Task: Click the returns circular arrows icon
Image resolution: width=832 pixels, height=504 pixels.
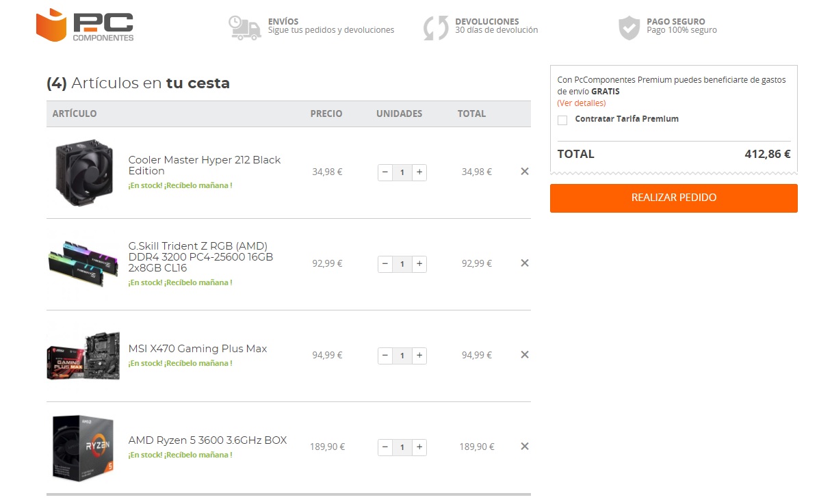Action: [436, 27]
